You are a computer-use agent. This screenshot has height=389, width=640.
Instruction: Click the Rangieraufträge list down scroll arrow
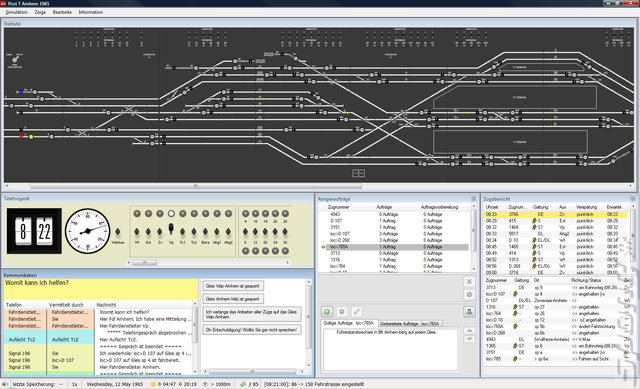473,269
